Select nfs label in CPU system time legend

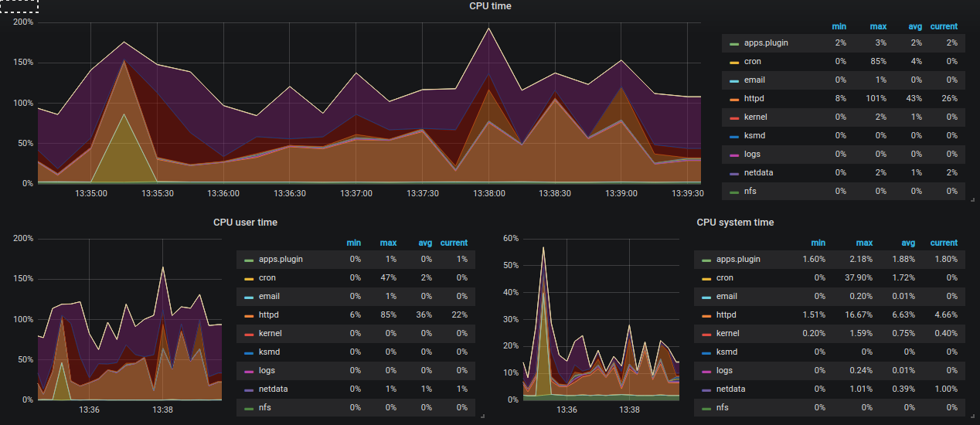pyautogui.click(x=723, y=408)
